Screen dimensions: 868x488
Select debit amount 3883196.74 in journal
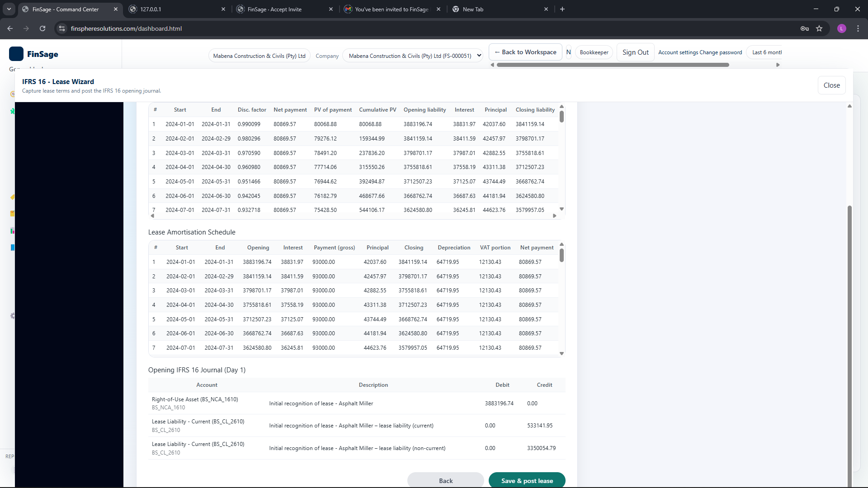(x=499, y=404)
